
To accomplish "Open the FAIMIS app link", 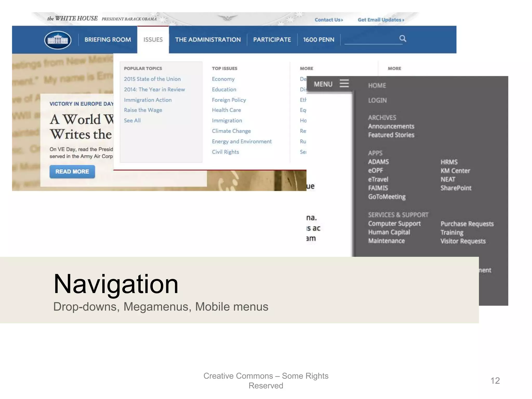I will tap(378, 188).
